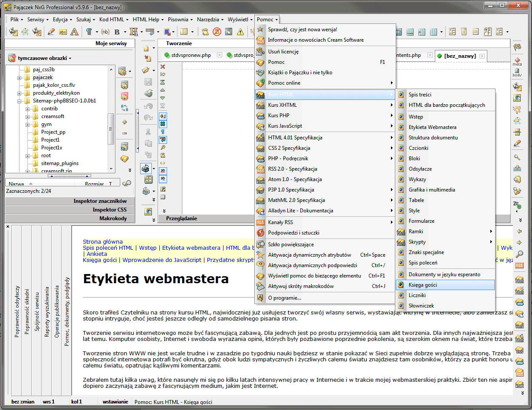The width and height of the screenshot is (532, 410).
Task: Expand the contrib folder node
Action: click(28, 109)
